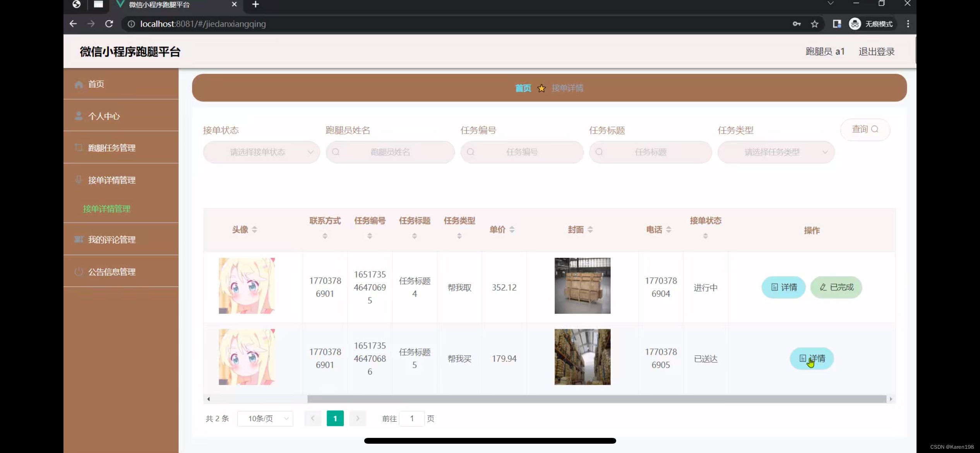Bookmark this page with the star icon
The width and height of the screenshot is (980, 453).
815,24
